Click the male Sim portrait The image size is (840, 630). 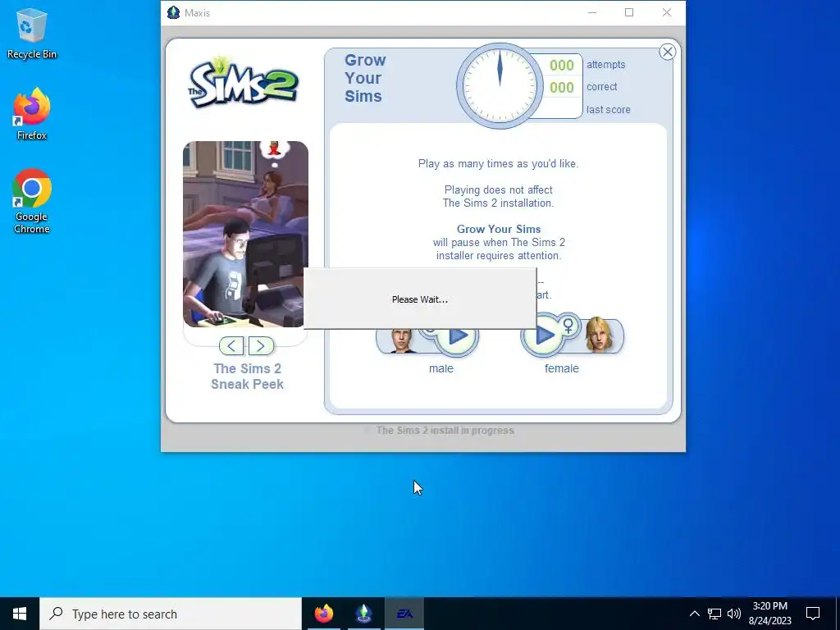(402, 340)
